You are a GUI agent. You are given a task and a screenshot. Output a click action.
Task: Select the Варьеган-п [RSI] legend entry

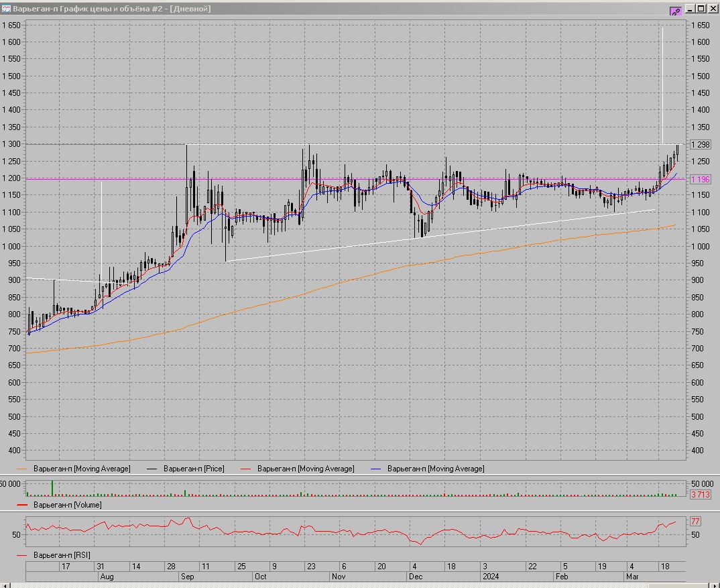(x=53, y=555)
